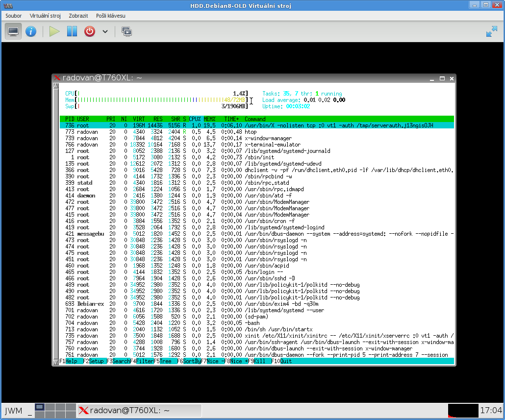
Task: Start the virtual machine with play icon
Action: point(54,31)
